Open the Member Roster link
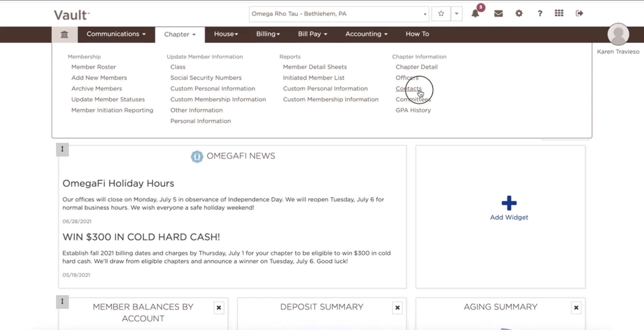Viewport: 644px width, 330px height. point(94,67)
